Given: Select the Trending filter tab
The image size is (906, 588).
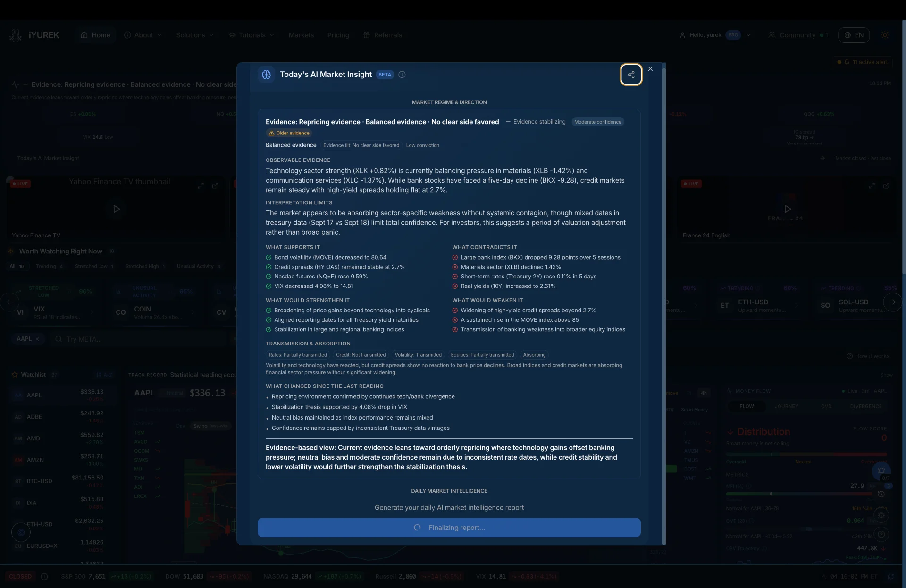Looking at the screenshot, I should point(50,267).
